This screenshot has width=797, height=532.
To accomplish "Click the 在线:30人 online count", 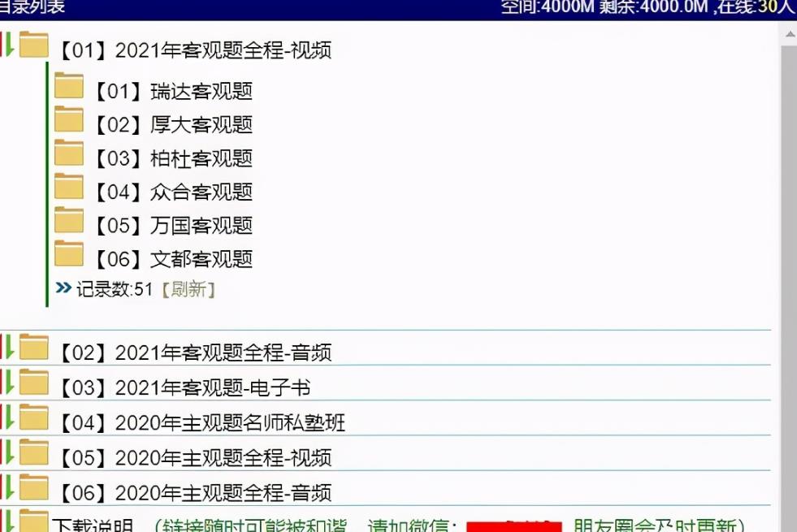I will [x=757, y=7].
